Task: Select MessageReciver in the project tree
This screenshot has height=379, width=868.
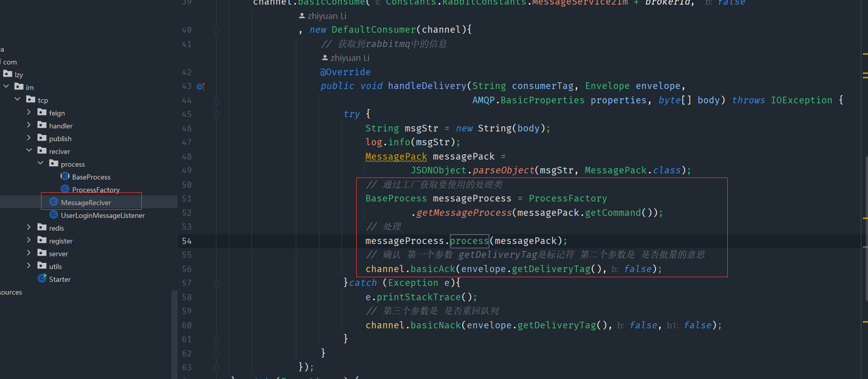Action: pyautogui.click(x=86, y=203)
